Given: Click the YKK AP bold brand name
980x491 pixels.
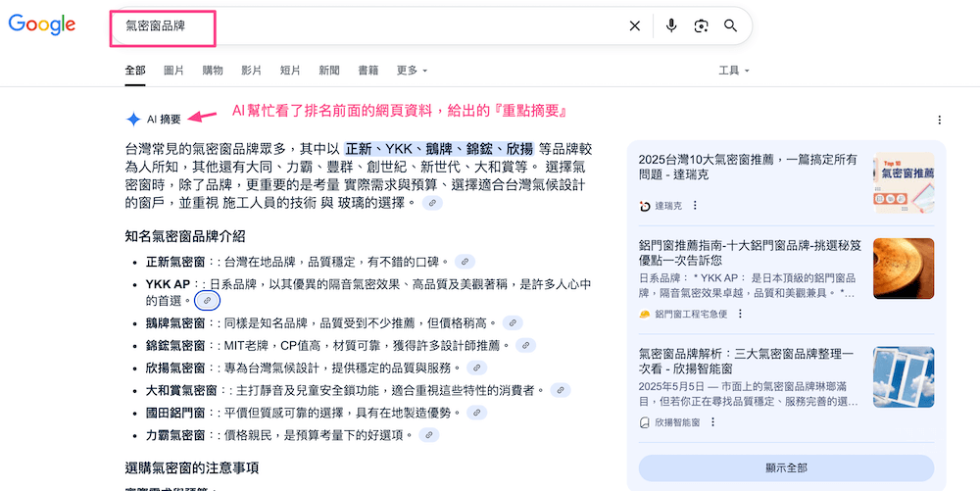Looking at the screenshot, I should pyautogui.click(x=169, y=284).
